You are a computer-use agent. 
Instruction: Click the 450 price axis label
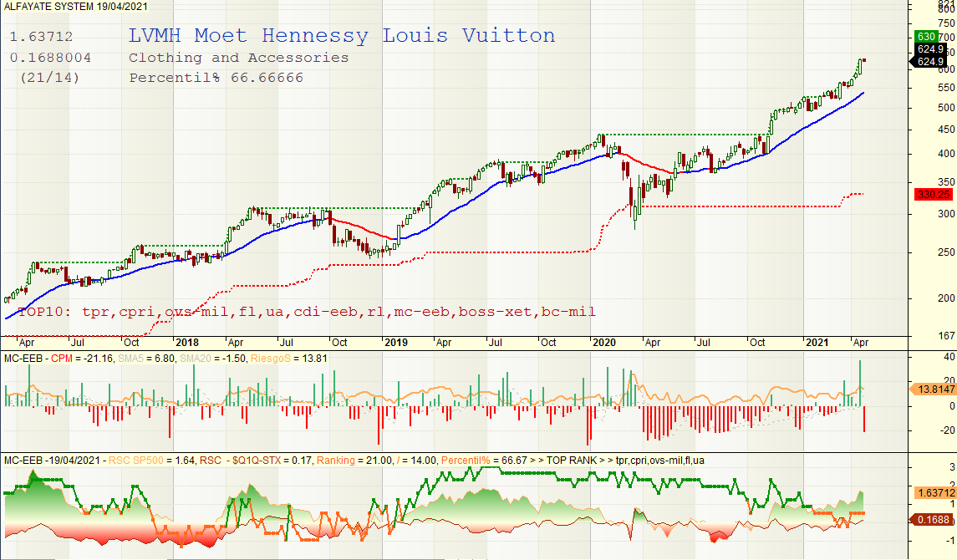[x=947, y=130]
